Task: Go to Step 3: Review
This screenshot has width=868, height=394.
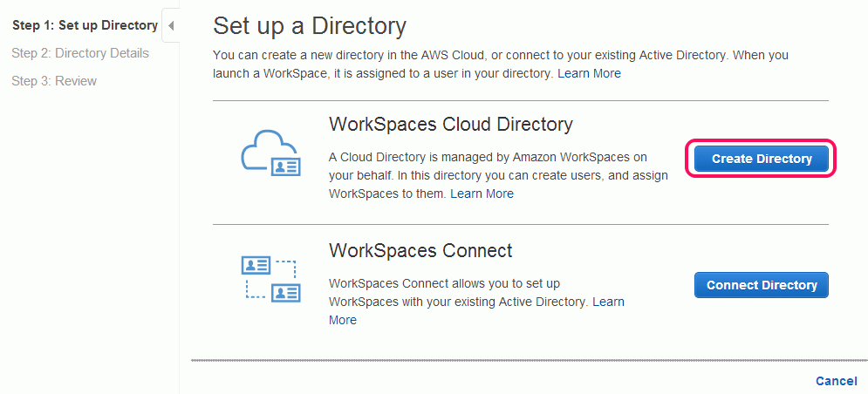Action: (54, 81)
